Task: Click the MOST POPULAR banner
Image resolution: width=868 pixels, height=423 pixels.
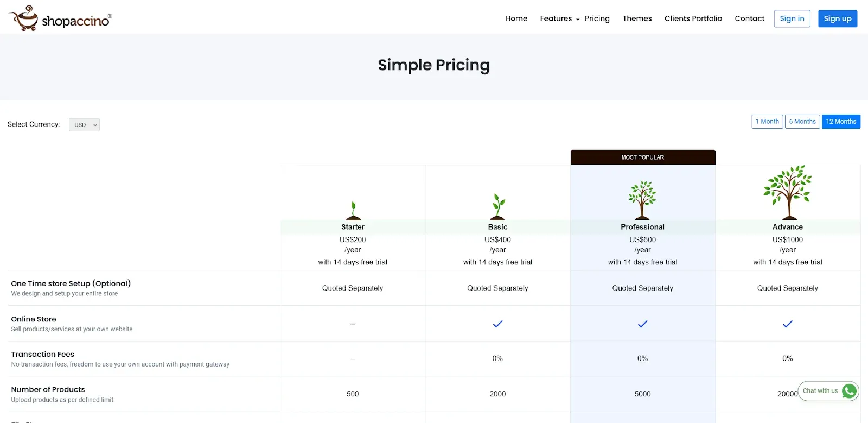Action: [x=642, y=157]
